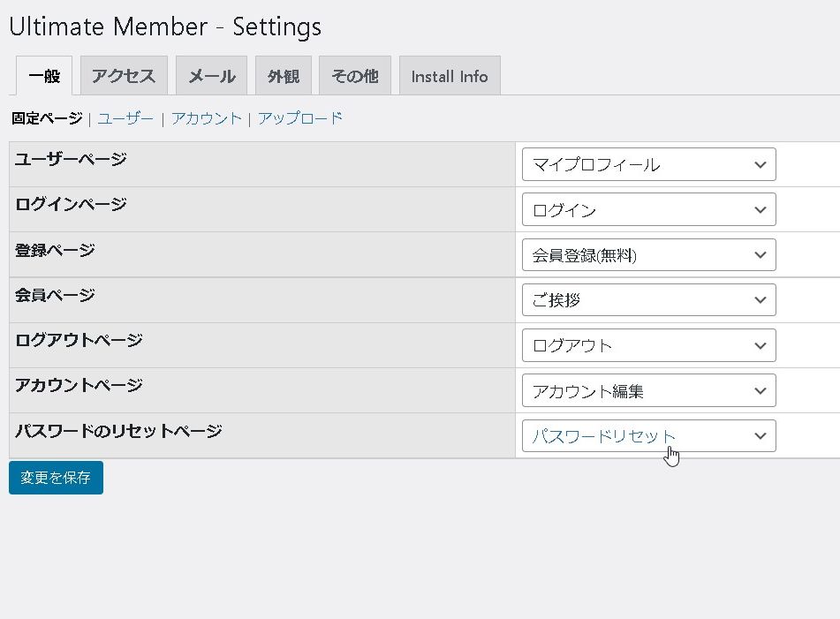Open the ログインページ dropdown
The image size is (840, 619).
coord(648,210)
